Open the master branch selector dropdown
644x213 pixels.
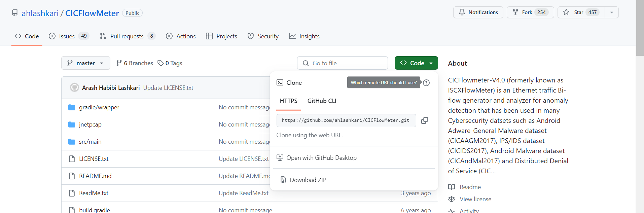click(86, 63)
